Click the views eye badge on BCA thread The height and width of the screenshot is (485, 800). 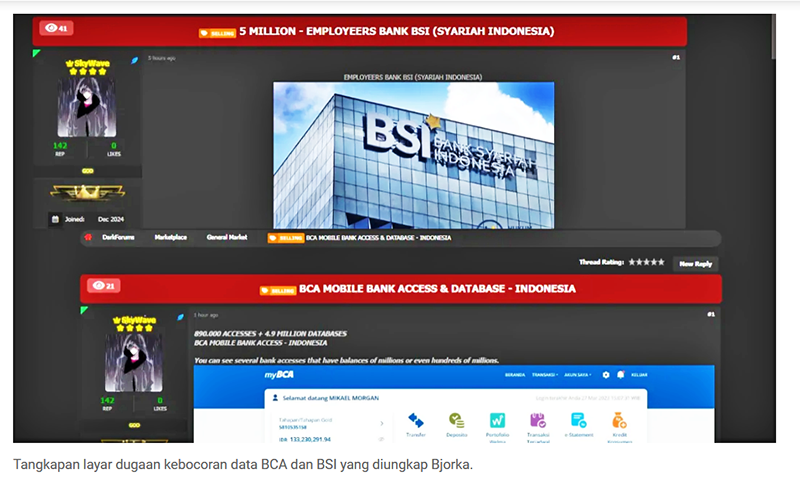[x=105, y=286]
